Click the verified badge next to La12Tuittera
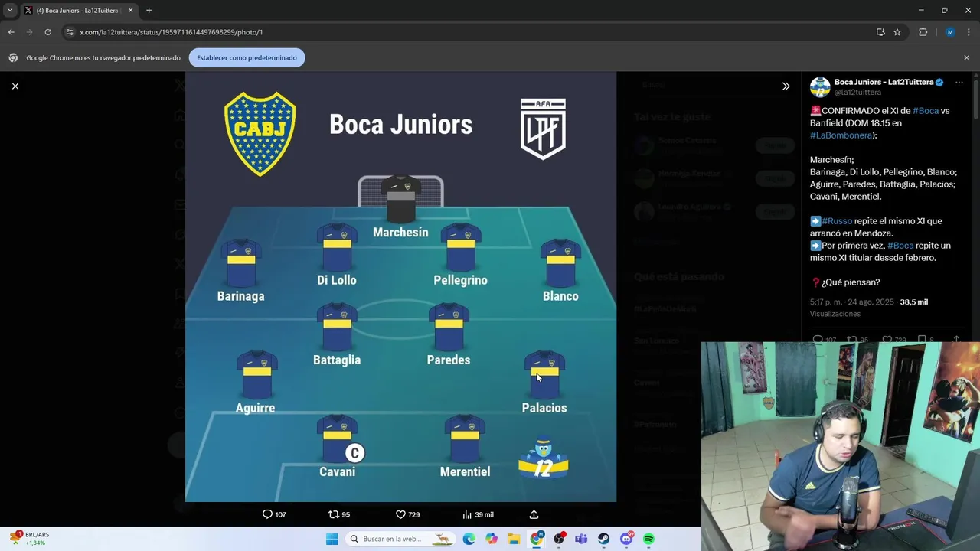 click(x=939, y=82)
